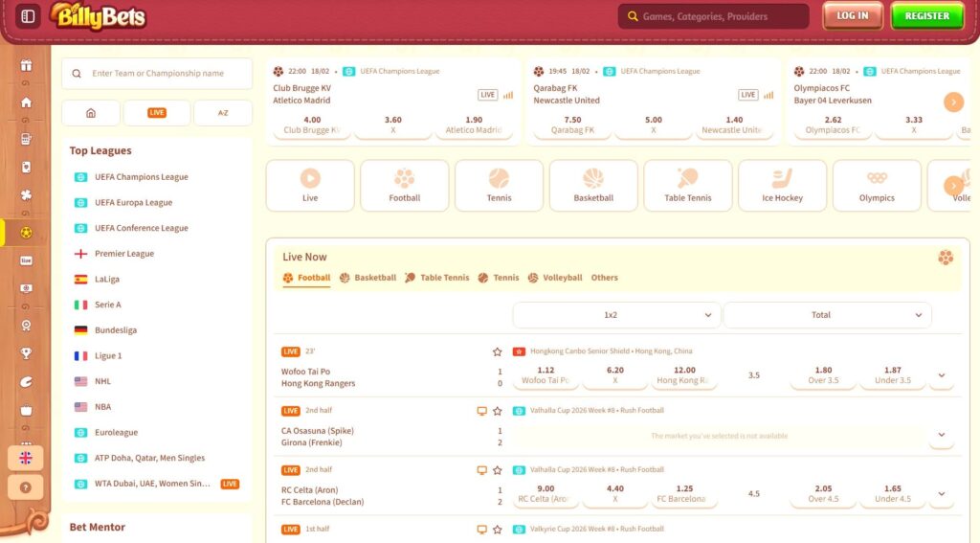Click live stream monitor icon for CA Osasuna match
980x543 pixels.
(x=482, y=411)
